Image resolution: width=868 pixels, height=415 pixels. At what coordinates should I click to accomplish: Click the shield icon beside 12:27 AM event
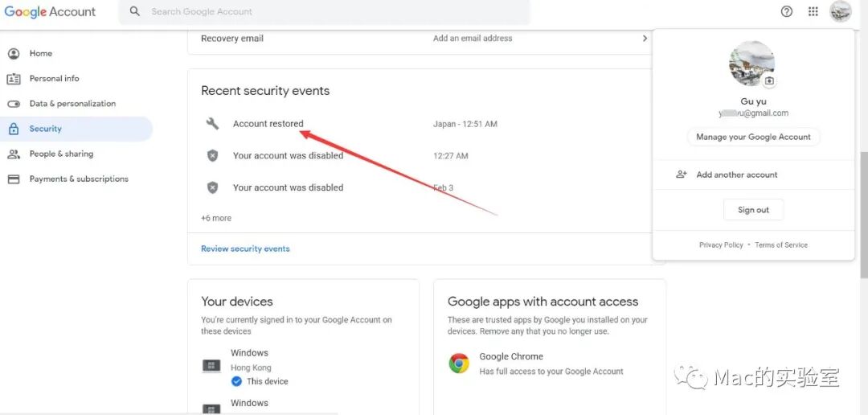212,156
